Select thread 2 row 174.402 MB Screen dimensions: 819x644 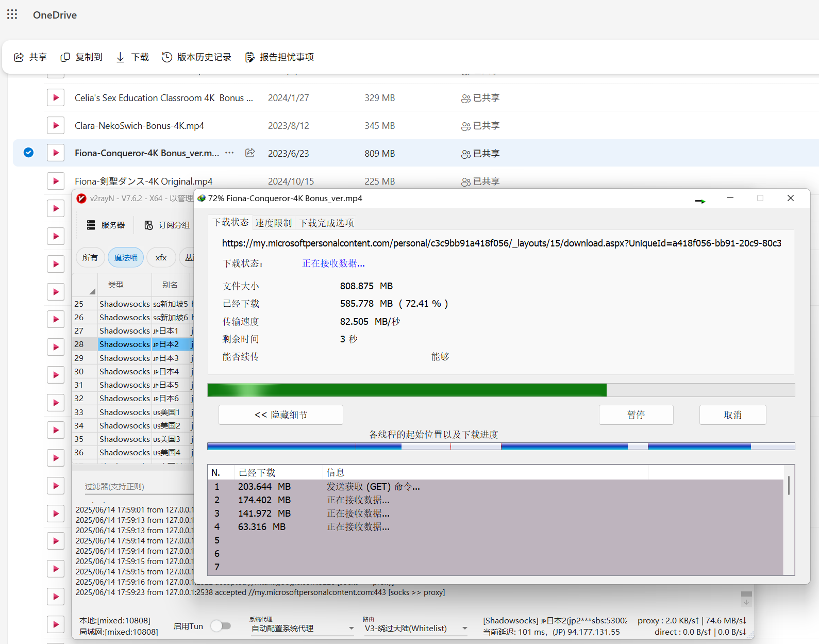click(496, 500)
